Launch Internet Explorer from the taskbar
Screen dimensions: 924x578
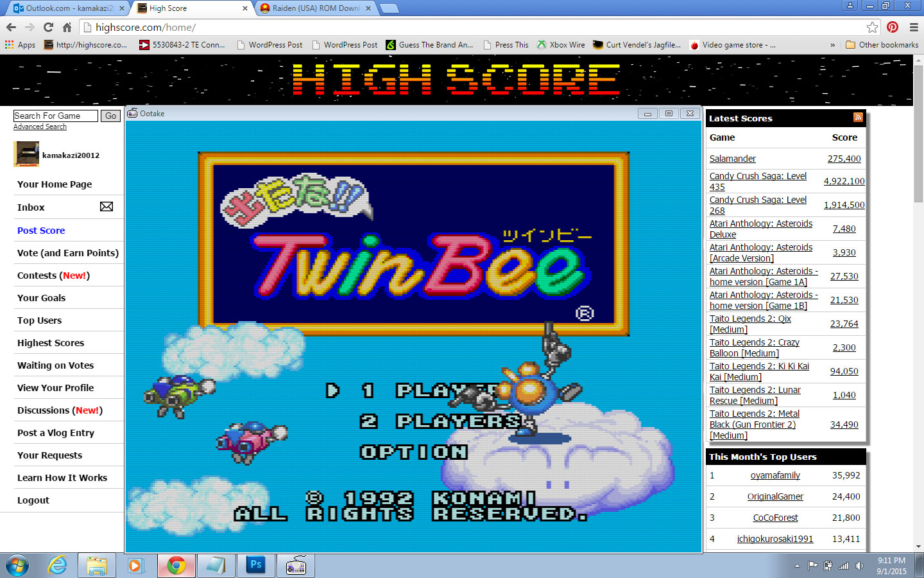point(58,565)
